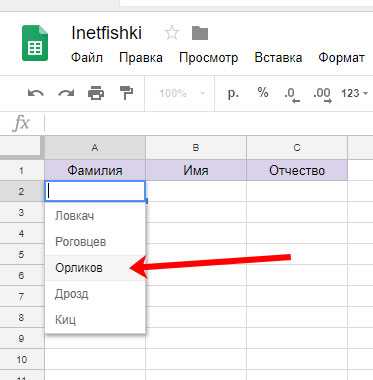Open the 100% zoom dropdown

point(182,93)
